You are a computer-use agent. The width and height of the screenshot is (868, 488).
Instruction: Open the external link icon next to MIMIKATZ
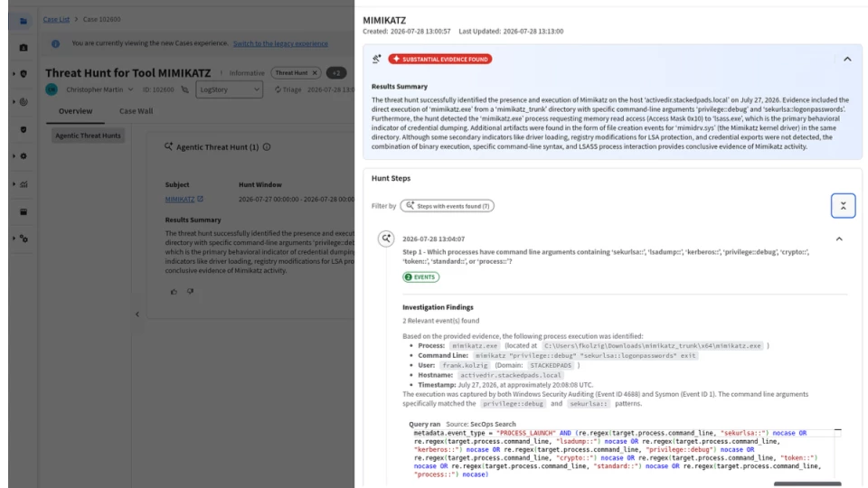201,199
